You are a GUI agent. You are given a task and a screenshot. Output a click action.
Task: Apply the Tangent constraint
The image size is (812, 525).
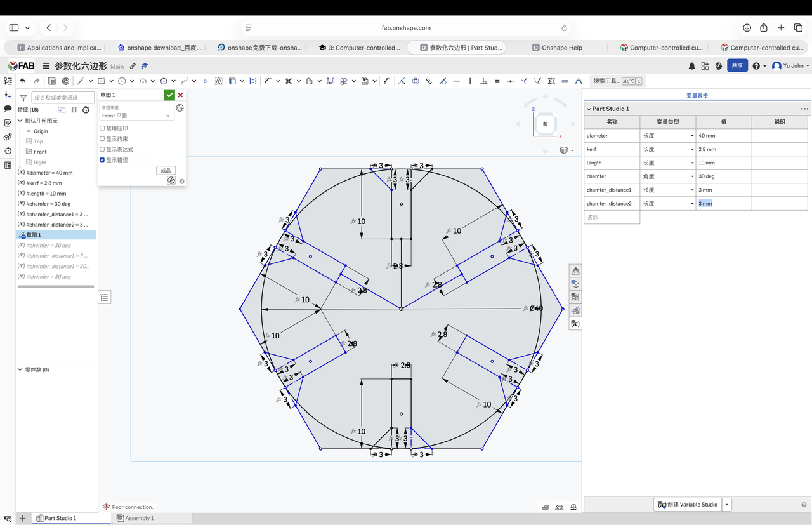[443, 81]
